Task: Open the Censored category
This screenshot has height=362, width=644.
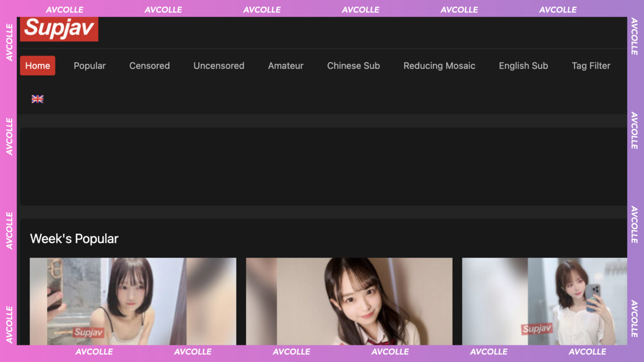Action: [149, 66]
